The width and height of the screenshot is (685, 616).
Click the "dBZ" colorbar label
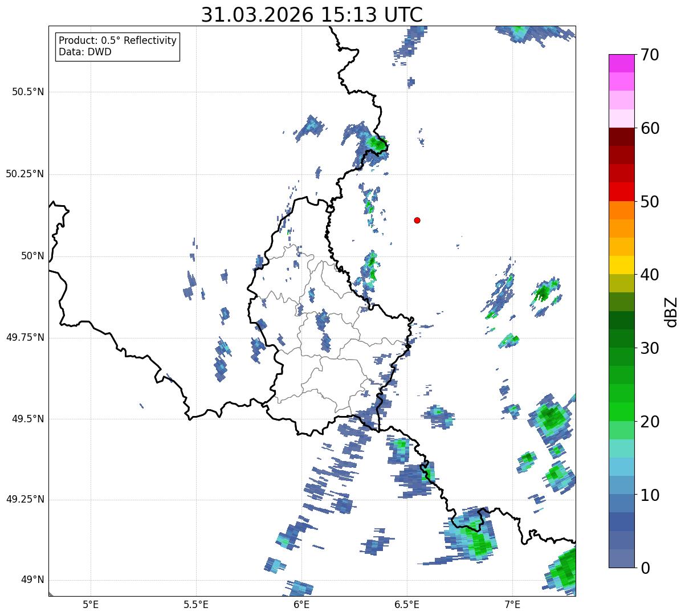671,311
